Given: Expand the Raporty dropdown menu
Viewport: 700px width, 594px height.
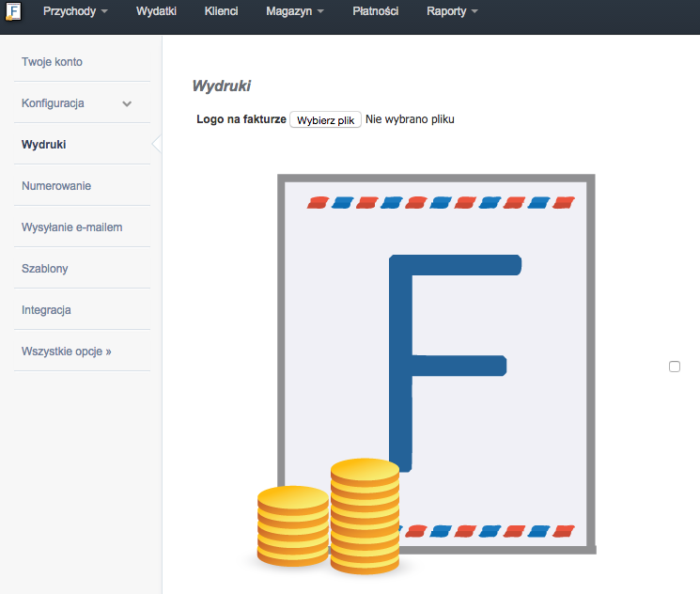Looking at the screenshot, I should click(452, 11).
